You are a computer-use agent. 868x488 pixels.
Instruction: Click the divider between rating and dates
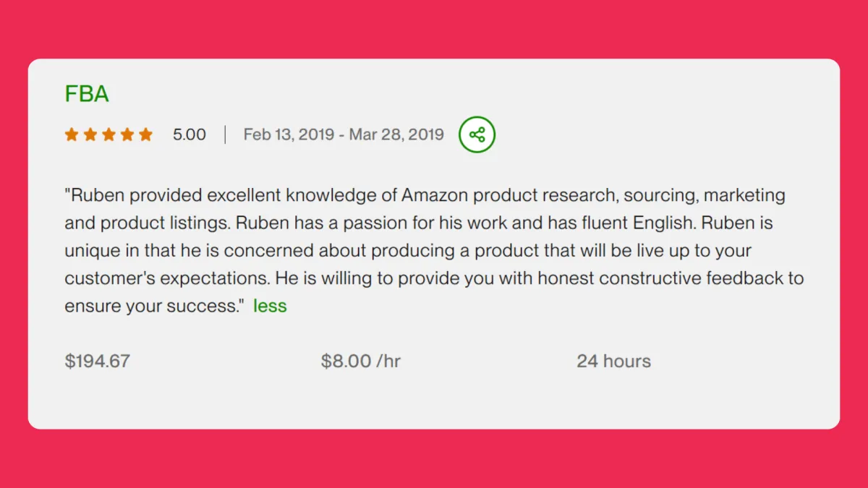[x=225, y=134]
